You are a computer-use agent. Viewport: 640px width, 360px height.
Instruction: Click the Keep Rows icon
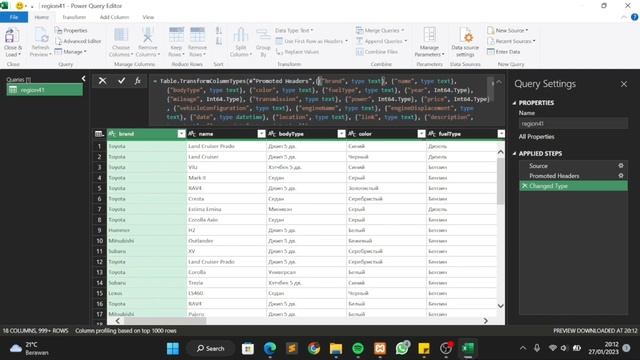176,35
